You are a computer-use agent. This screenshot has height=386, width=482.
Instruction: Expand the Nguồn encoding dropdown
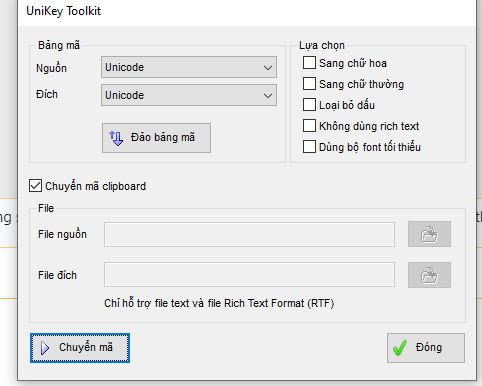tap(189, 67)
